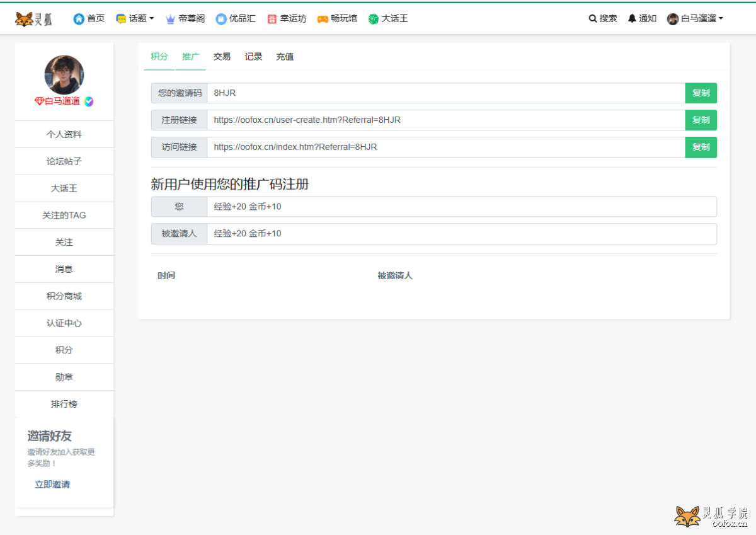
Task: Click the 优品汇 icon in navbar
Action: (220, 19)
